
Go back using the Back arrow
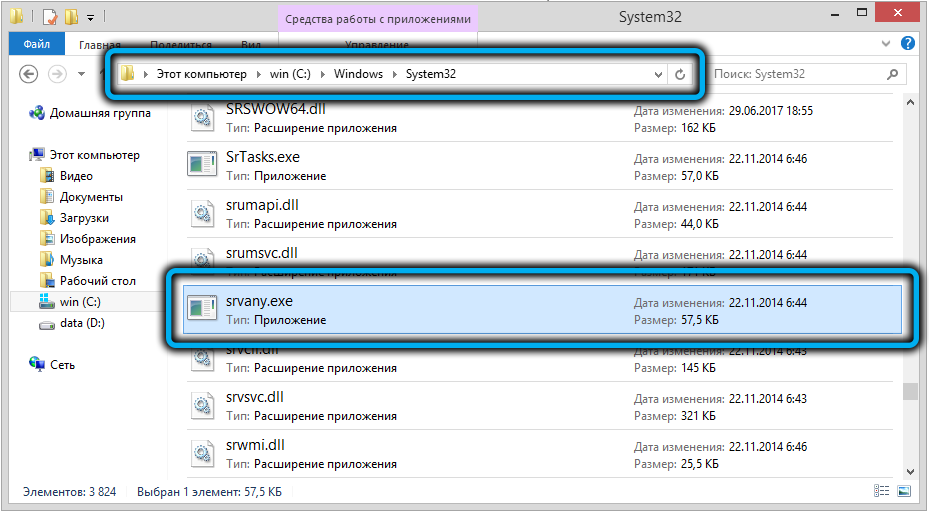29,74
